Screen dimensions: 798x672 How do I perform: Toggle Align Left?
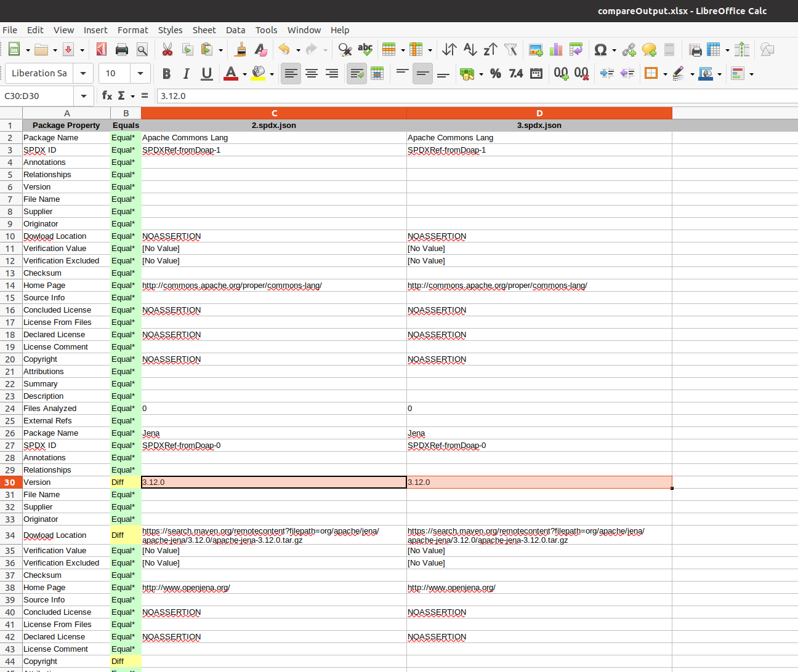291,74
